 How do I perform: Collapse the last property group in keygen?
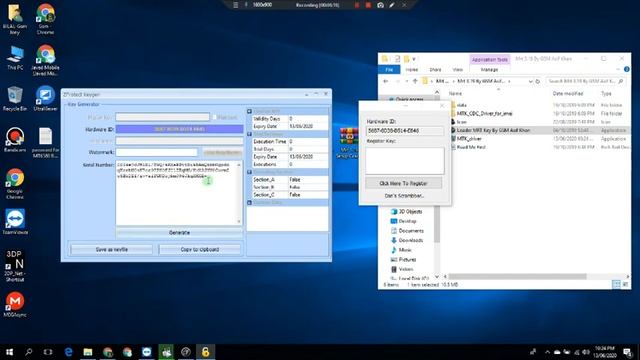click(x=249, y=202)
